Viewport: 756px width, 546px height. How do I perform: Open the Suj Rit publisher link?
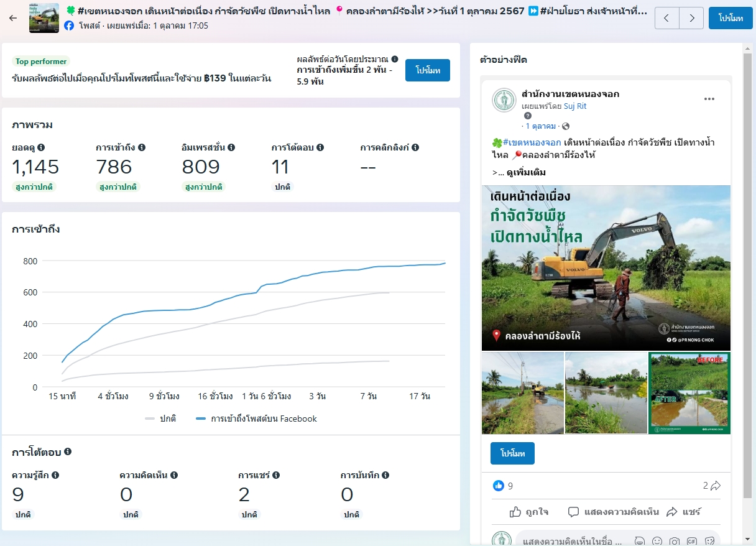point(575,106)
